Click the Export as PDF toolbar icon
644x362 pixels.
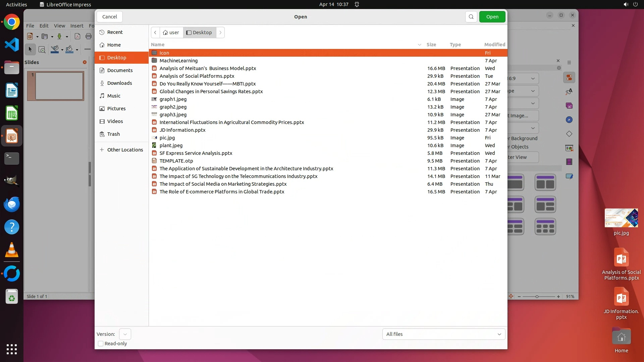coord(77,37)
